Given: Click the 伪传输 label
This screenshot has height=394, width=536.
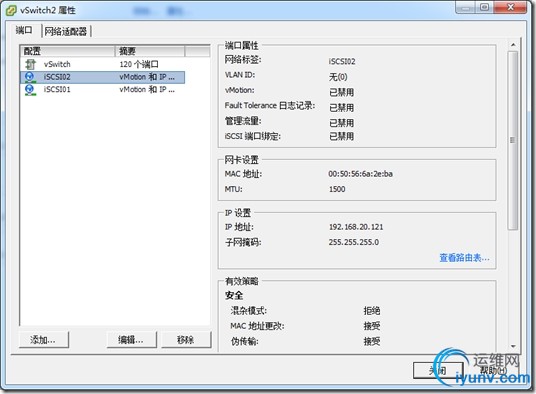Looking at the screenshot, I should tap(244, 341).
